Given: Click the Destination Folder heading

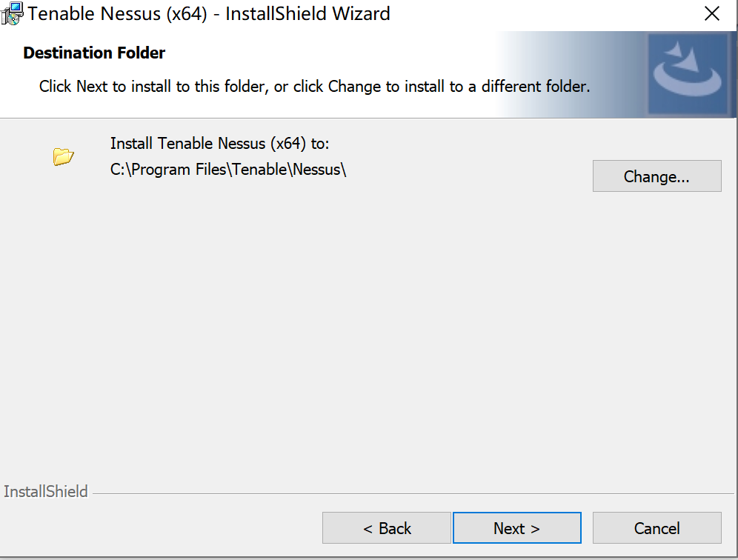Looking at the screenshot, I should pos(94,53).
